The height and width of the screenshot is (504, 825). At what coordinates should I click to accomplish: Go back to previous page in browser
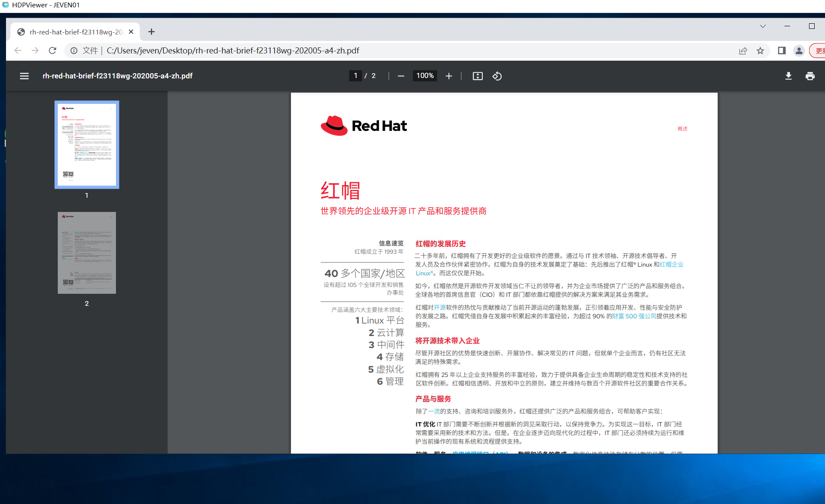pos(18,50)
